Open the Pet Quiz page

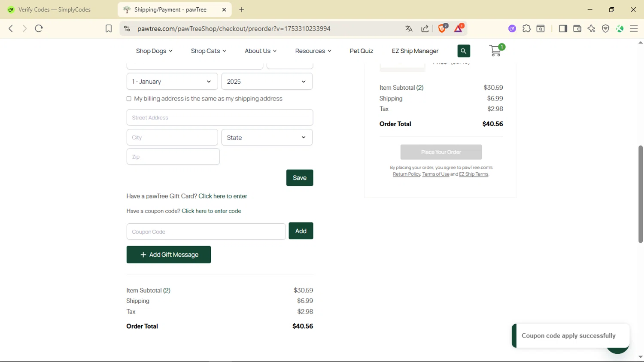361,51
